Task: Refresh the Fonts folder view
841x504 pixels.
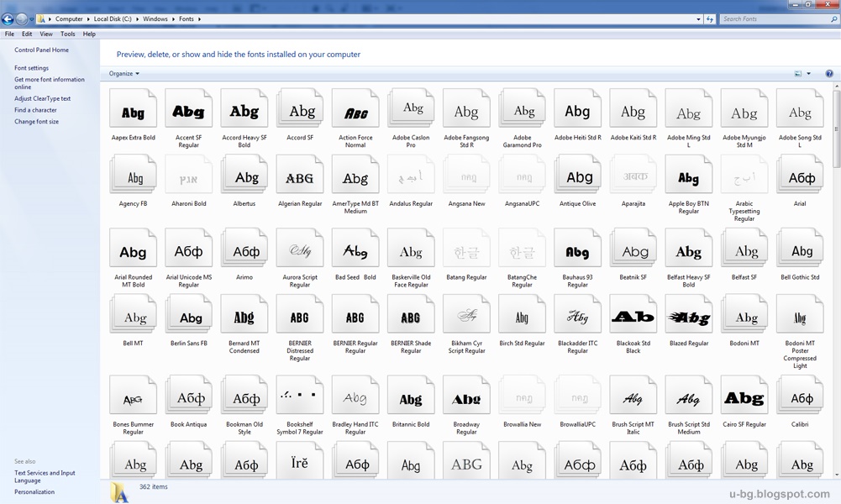Action: click(x=710, y=18)
